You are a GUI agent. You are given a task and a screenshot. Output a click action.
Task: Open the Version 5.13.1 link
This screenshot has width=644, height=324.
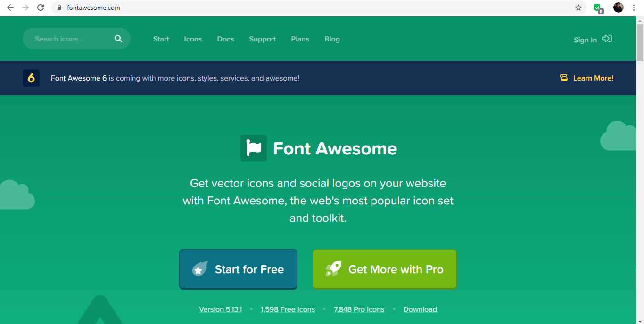220,309
